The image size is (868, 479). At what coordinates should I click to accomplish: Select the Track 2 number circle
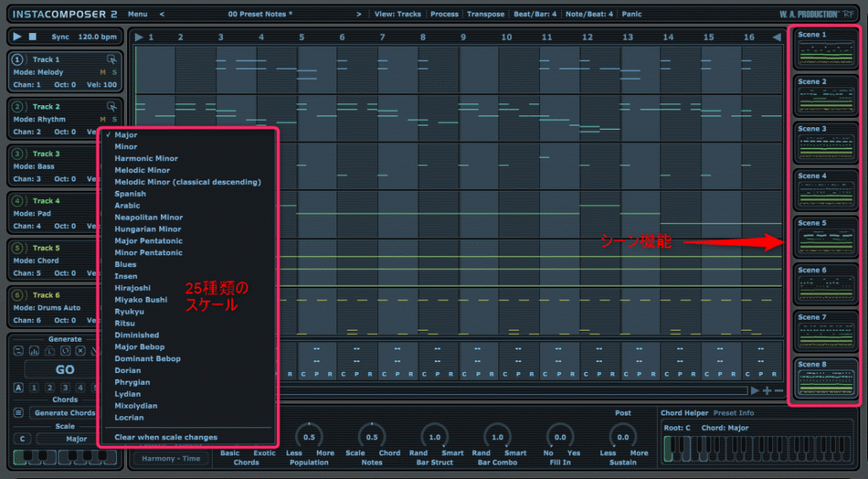pyautogui.click(x=19, y=106)
